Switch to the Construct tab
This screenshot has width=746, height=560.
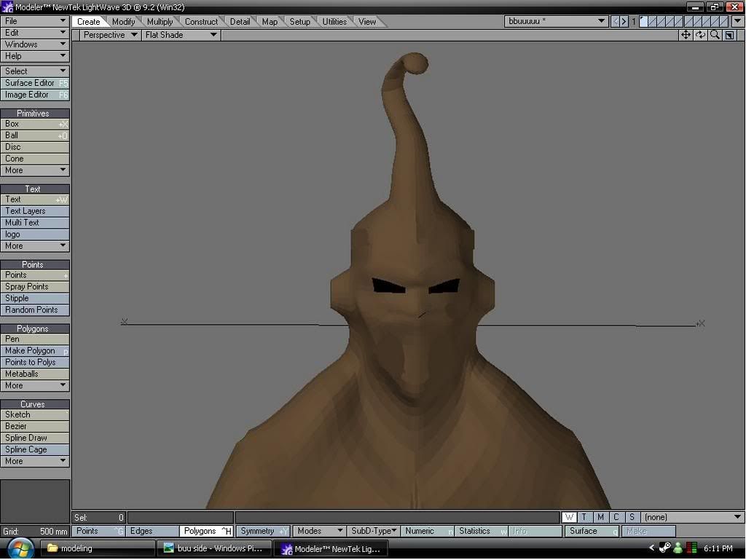pyautogui.click(x=201, y=22)
